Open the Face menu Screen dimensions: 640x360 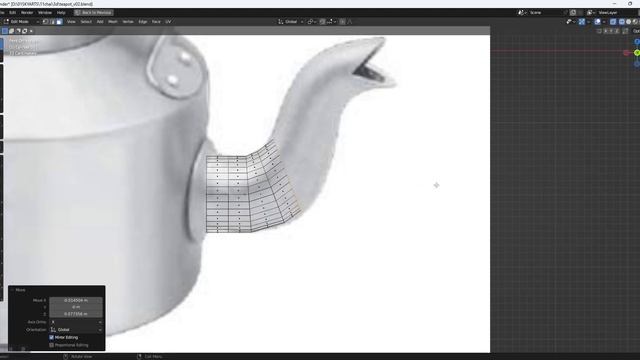coord(156,22)
